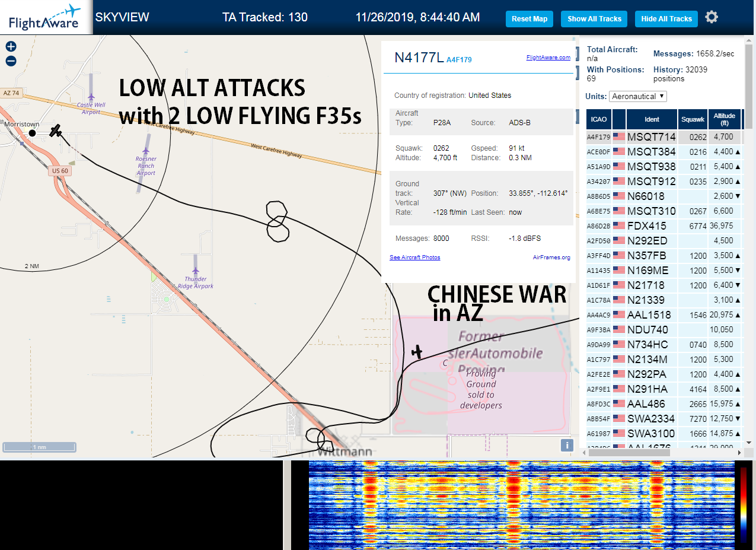Zoom in the map with plus button

pos(11,46)
